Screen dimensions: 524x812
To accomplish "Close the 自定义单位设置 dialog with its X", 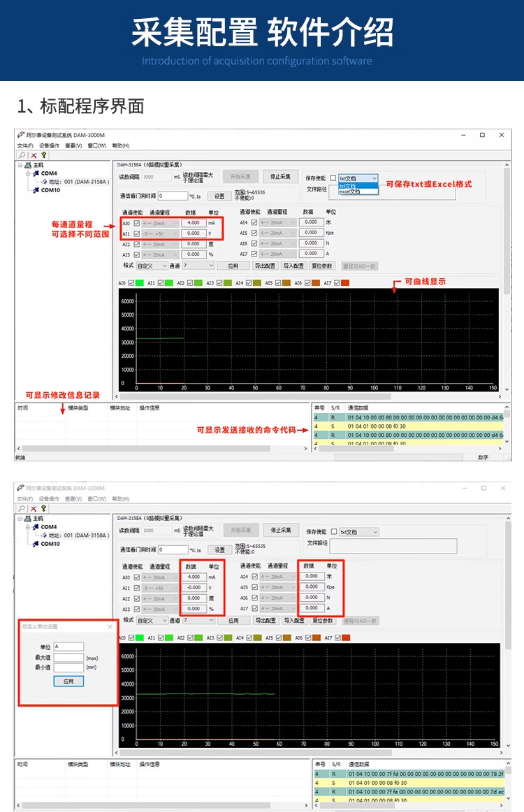I will (x=110, y=627).
